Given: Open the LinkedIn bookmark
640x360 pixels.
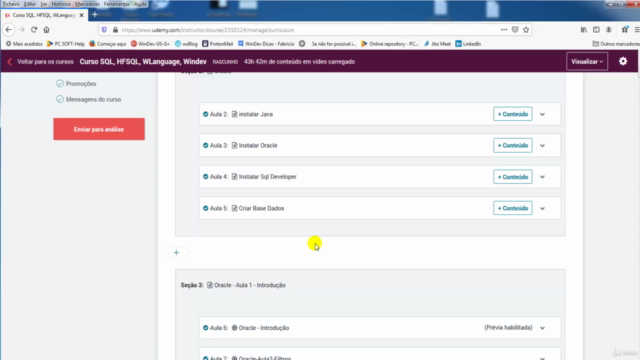Looking at the screenshot, I should click(468, 44).
